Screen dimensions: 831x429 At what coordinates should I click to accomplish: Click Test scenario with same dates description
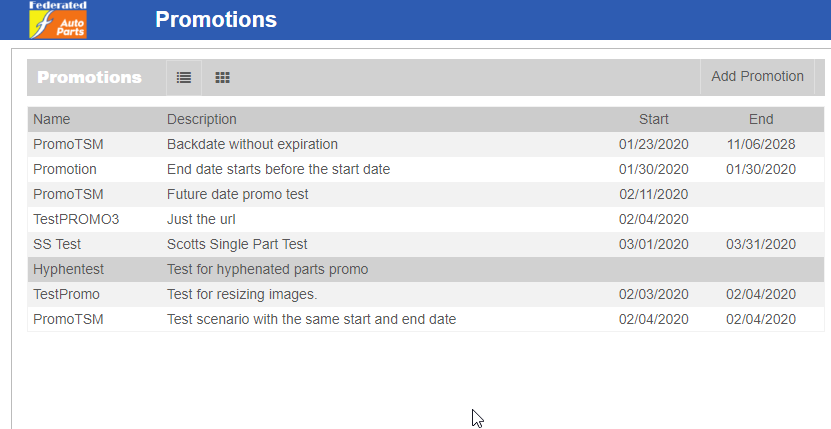coord(311,319)
